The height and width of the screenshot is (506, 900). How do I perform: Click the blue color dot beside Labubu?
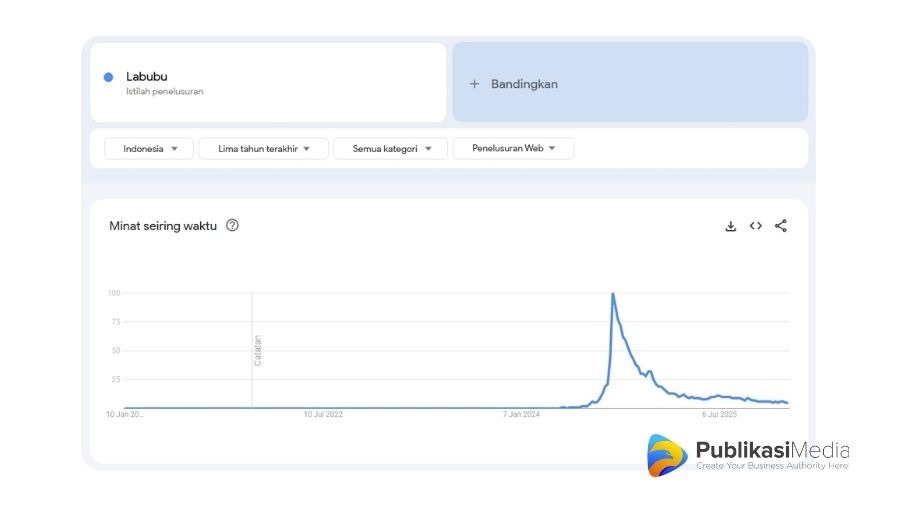(x=108, y=77)
